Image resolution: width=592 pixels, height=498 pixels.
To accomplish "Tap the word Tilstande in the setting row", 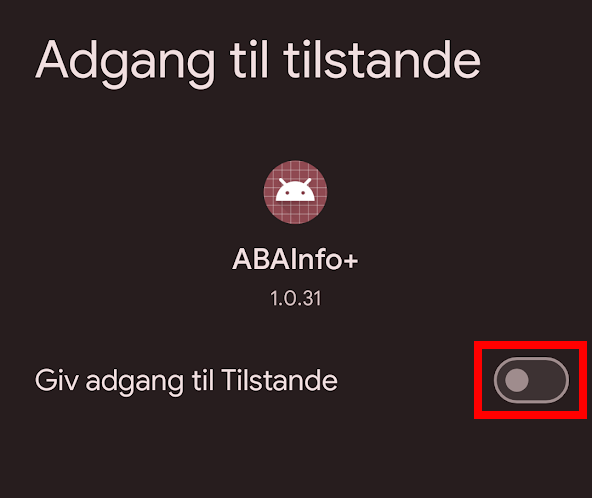I will pyautogui.click(x=279, y=380).
